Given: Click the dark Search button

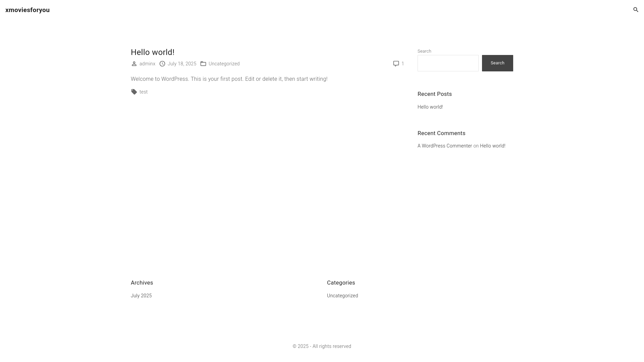Looking at the screenshot, I should click(x=497, y=63).
